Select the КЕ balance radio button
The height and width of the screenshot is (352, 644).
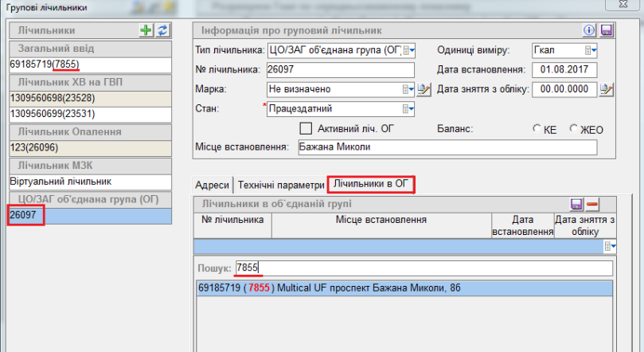537,128
